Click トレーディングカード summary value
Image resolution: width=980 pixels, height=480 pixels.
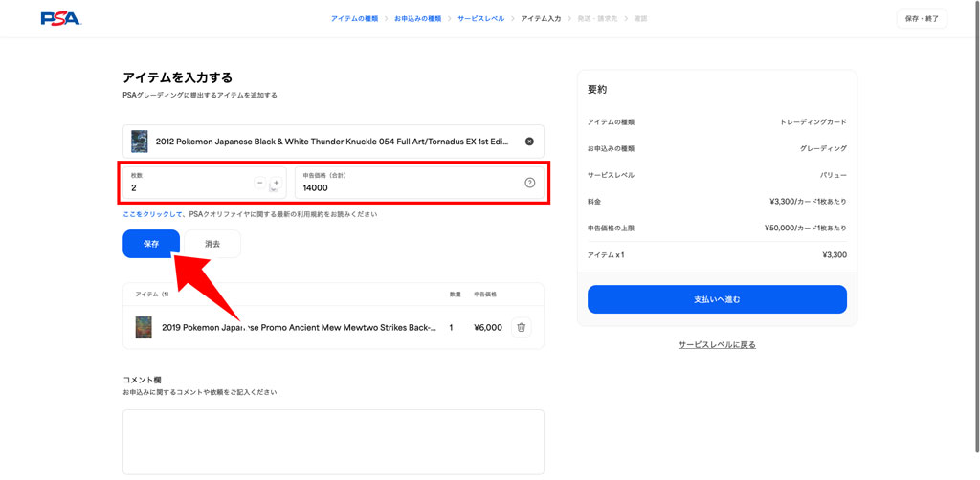[x=813, y=121]
